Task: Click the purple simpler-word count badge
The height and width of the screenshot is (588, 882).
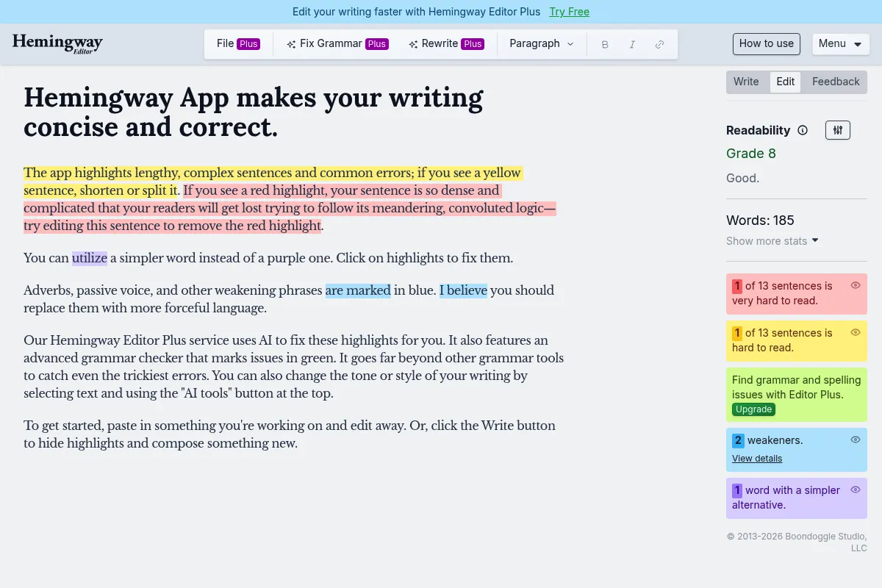Action: point(737,490)
